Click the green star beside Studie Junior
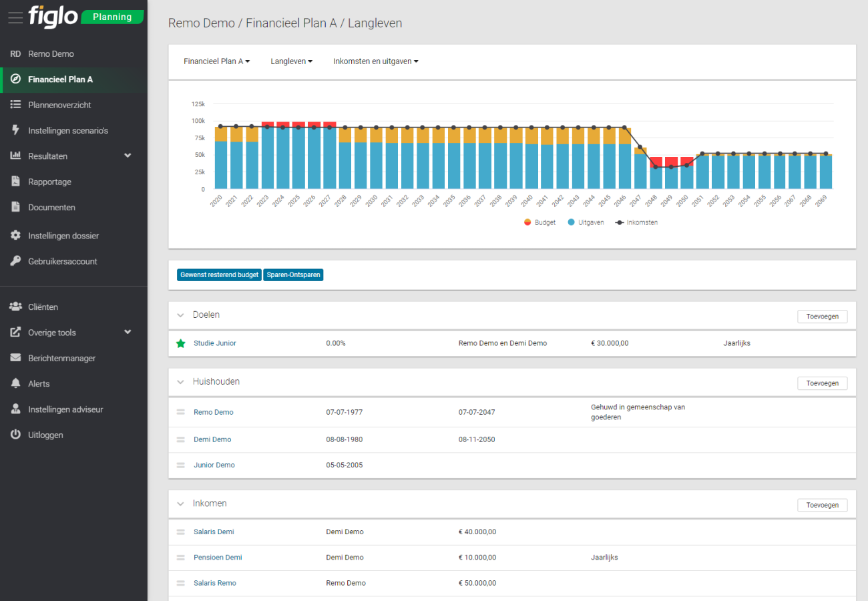The image size is (868, 601). pos(180,343)
